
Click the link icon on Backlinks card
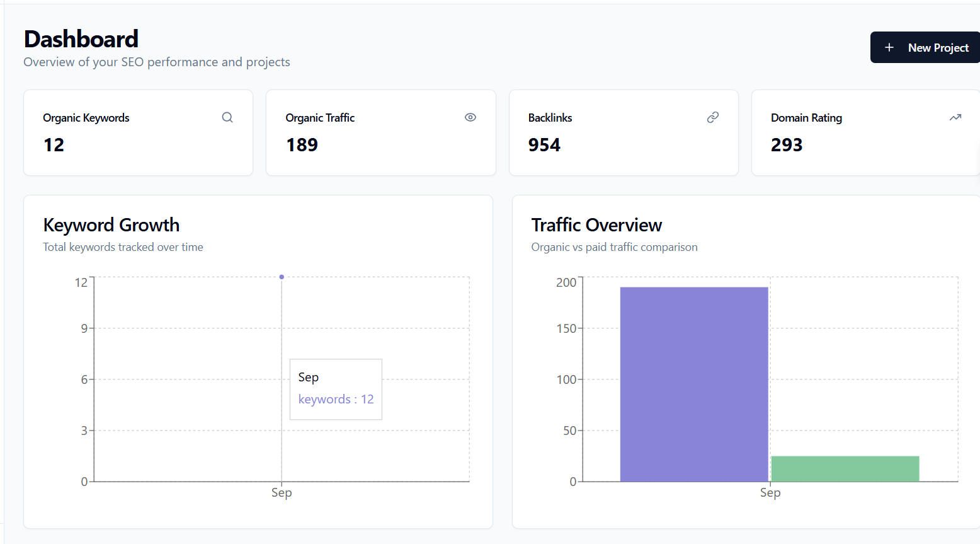(713, 117)
